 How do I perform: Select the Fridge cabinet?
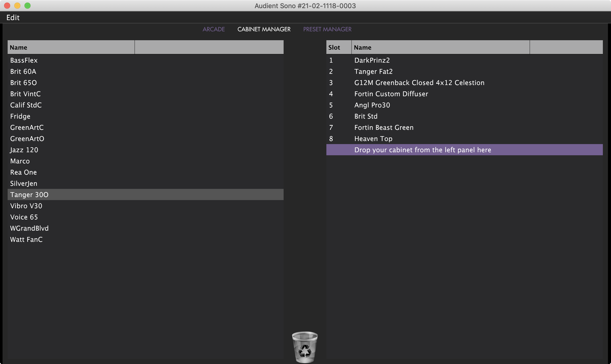coord(146,116)
